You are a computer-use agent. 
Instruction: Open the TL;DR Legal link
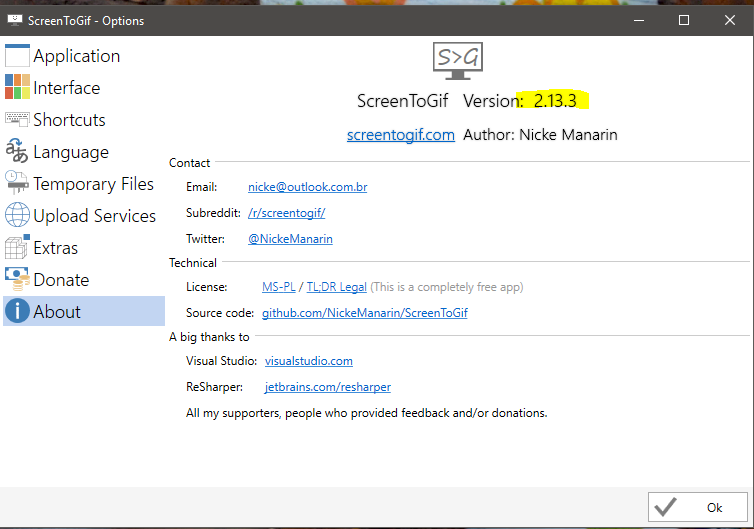(337, 287)
